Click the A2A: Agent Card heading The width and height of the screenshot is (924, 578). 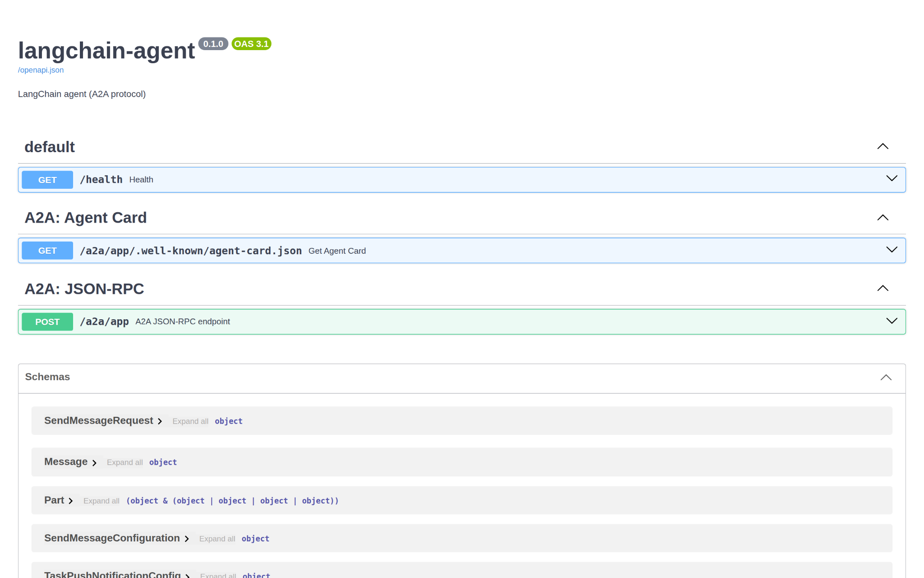point(86,218)
